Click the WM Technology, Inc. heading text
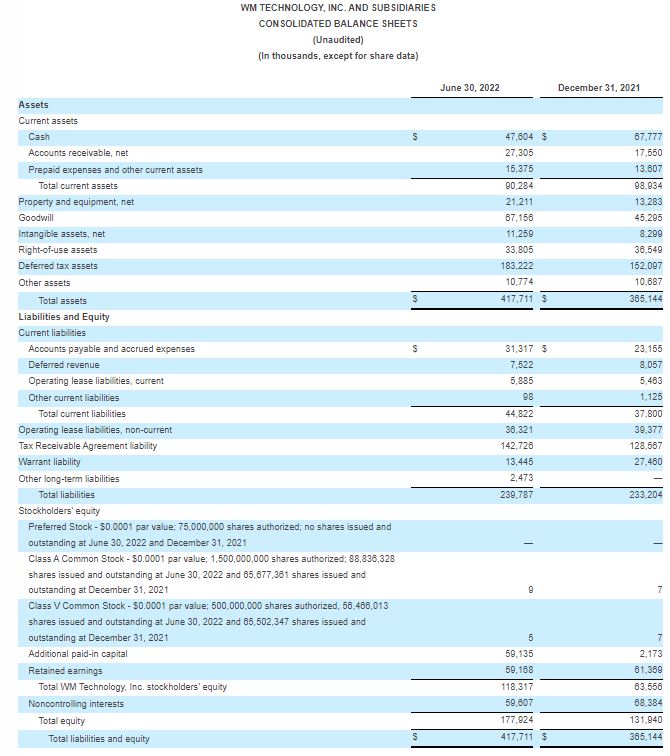The height and width of the screenshot is (756, 670). click(338, 8)
